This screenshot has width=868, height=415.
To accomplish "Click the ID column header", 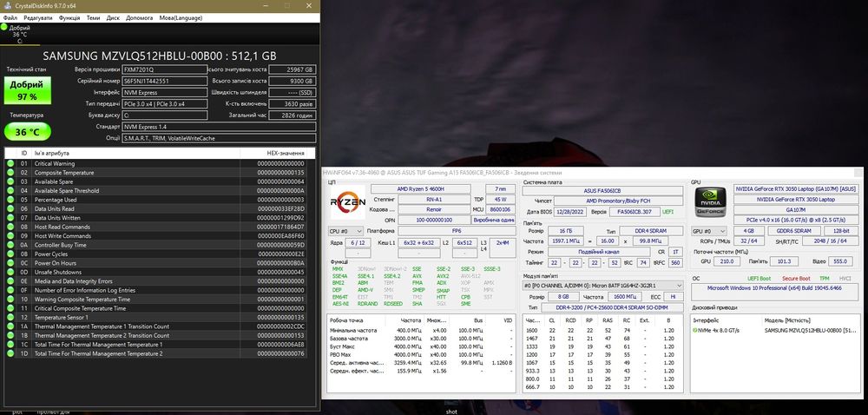I will (x=23, y=153).
